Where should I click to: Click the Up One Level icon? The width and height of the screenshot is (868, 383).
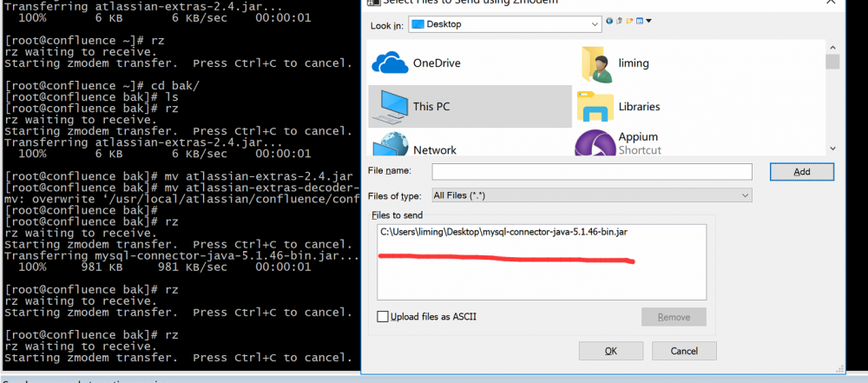620,21
